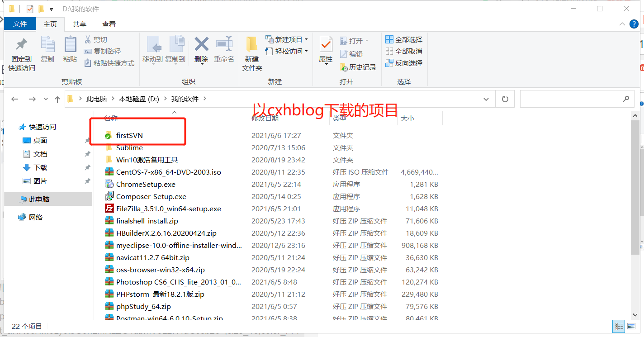Click the Back navigation arrow
644x337 pixels.
15,99
